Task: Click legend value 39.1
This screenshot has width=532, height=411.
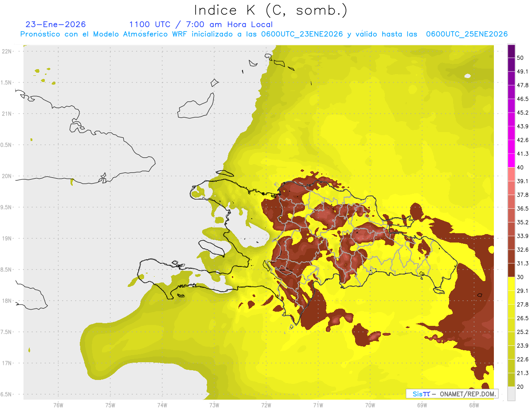Action: (x=523, y=181)
